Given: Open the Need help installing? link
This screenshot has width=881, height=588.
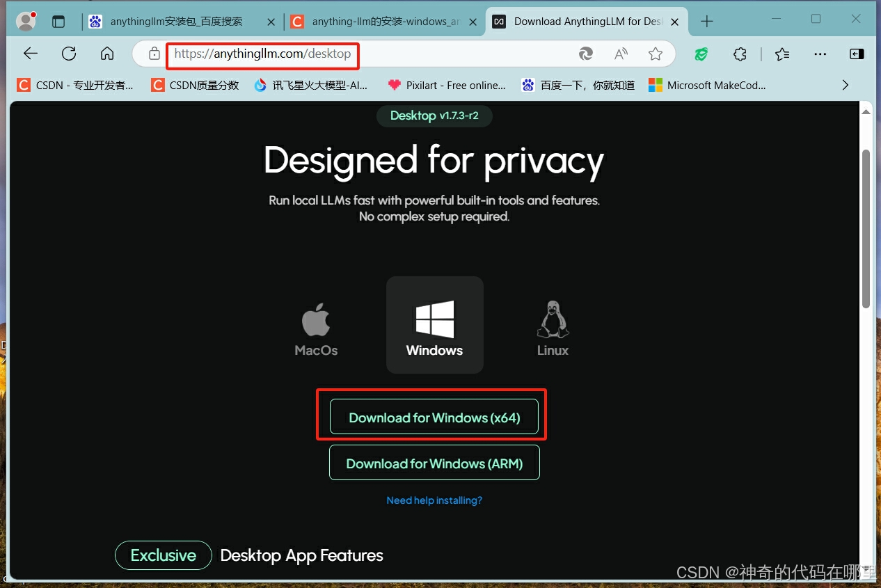Looking at the screenshot, I should (434, 500).
